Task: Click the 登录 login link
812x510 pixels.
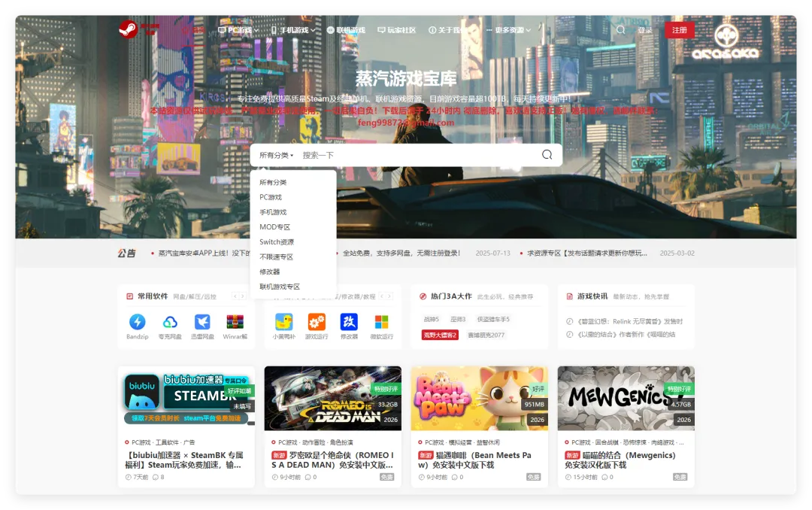Action: point(645,30)
